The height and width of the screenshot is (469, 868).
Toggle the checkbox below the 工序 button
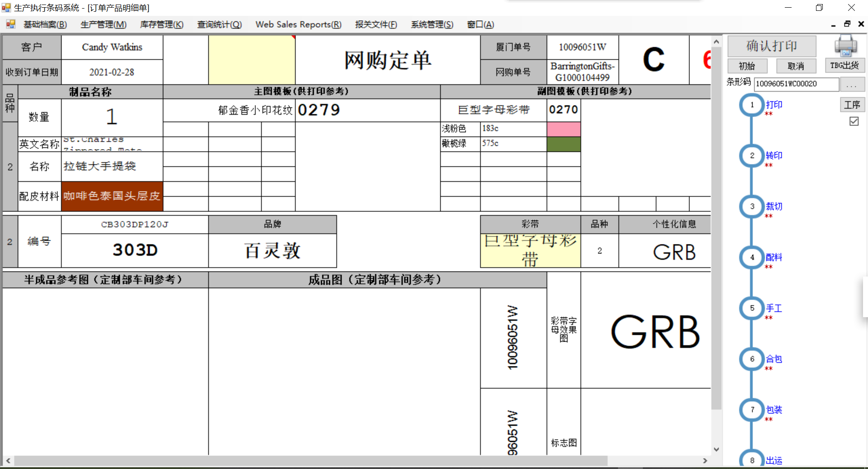[x=854, y=121]
